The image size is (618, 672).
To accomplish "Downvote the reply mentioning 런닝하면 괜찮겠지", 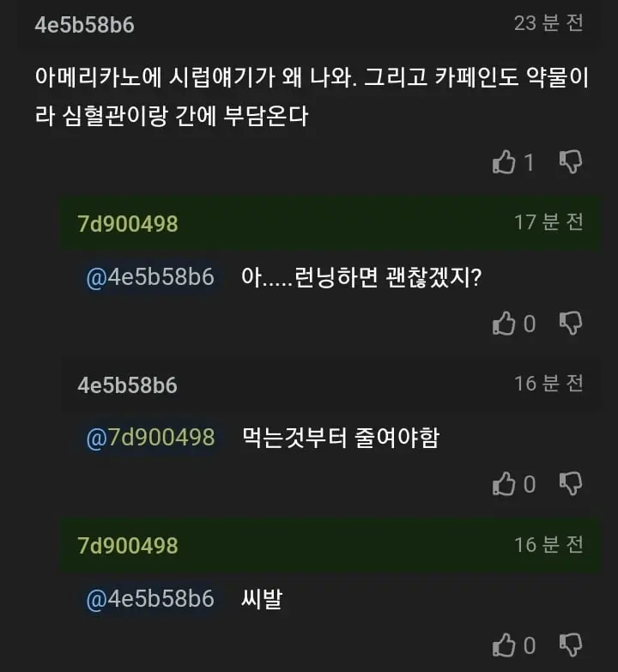I will [571, 324].
